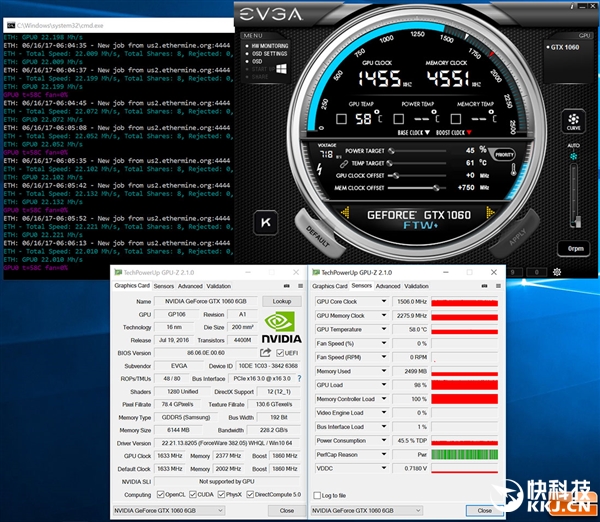The image size is (600, 522).
Task: Select GTX 1060 in the GPU list
Action: 565,47
